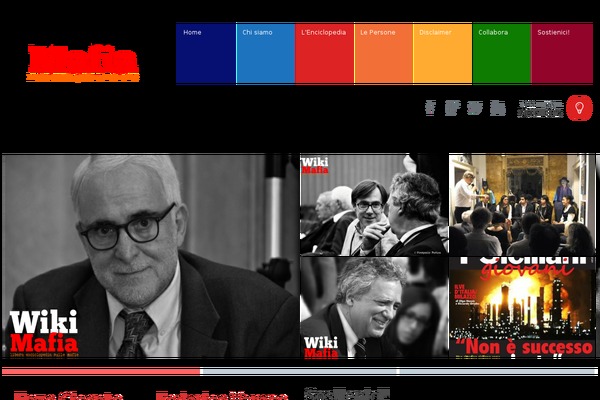
Task: Open the Disclaimer menu tile
Action: coord(443,53)
